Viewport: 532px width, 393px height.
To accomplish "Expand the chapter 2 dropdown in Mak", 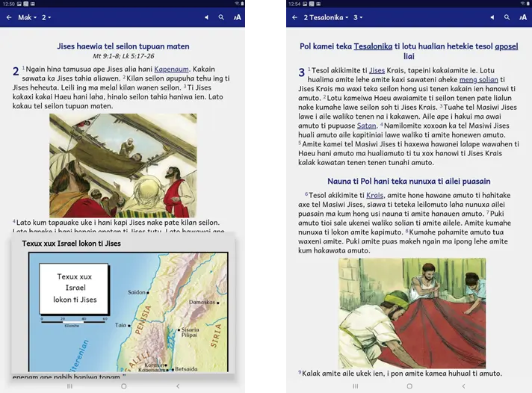I will click(46, 17).
